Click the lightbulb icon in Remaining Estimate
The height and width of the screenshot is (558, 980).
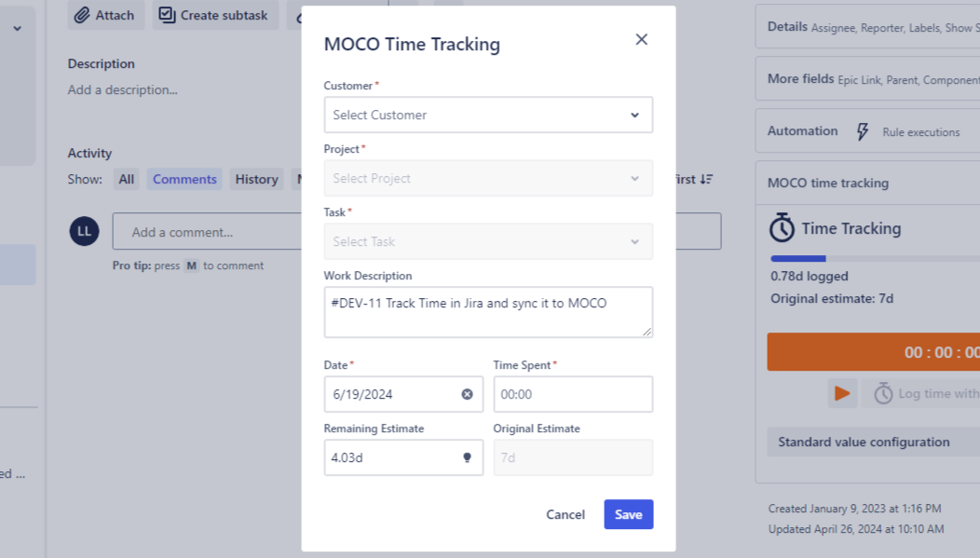467,457
